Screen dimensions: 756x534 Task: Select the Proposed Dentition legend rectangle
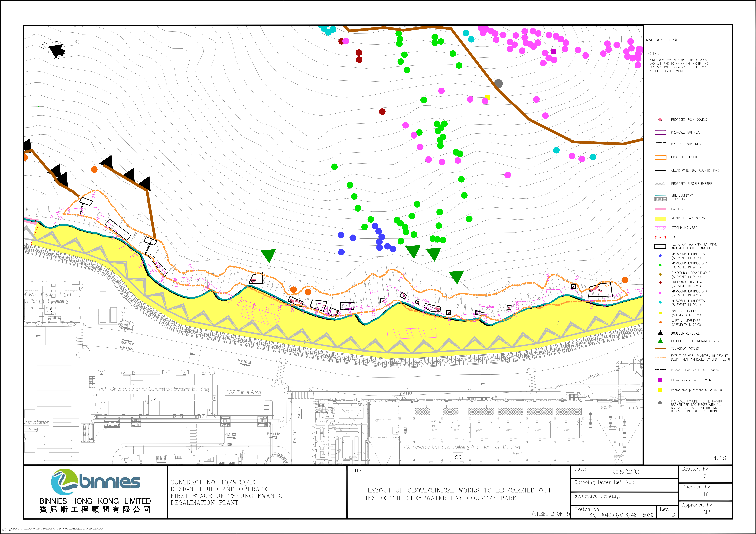[x=660, y=157]
